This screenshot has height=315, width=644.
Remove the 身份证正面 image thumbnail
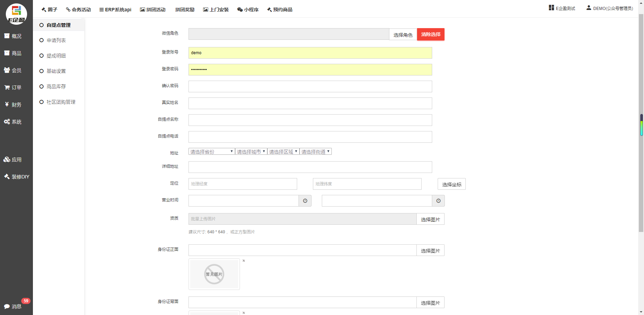244,261
